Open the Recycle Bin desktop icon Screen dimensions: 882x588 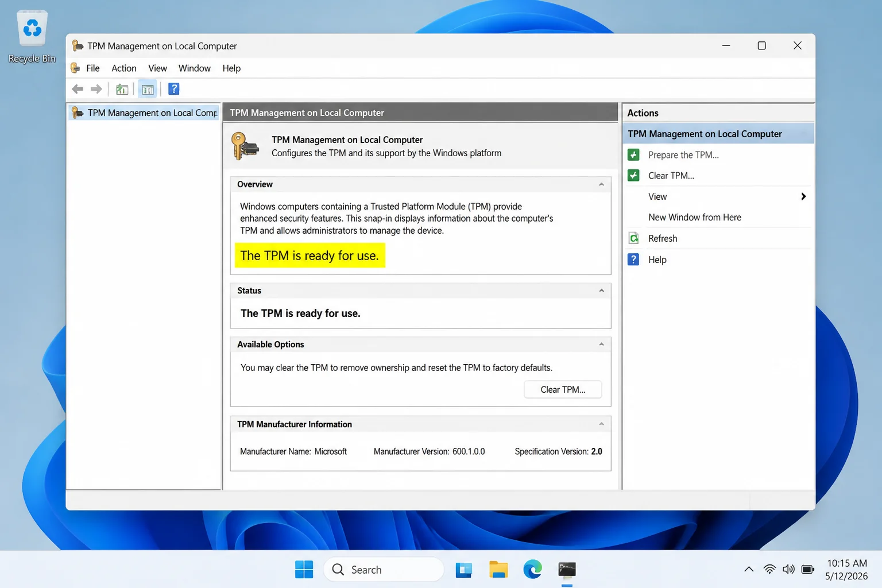coord(32,36)
